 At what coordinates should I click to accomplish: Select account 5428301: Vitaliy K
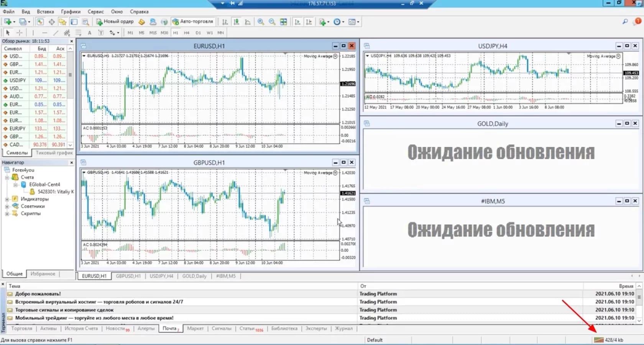pos(56,192)
